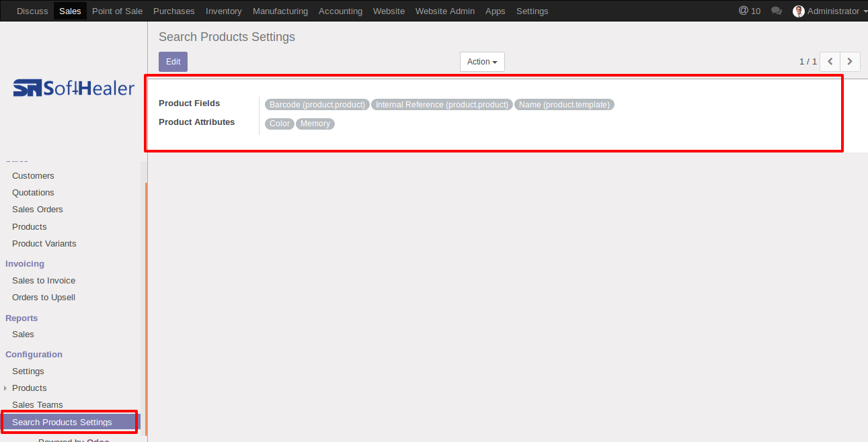Click the Administrator avatar picture
Viewport: 868px width, 442px height.
[x=799, y=11]
